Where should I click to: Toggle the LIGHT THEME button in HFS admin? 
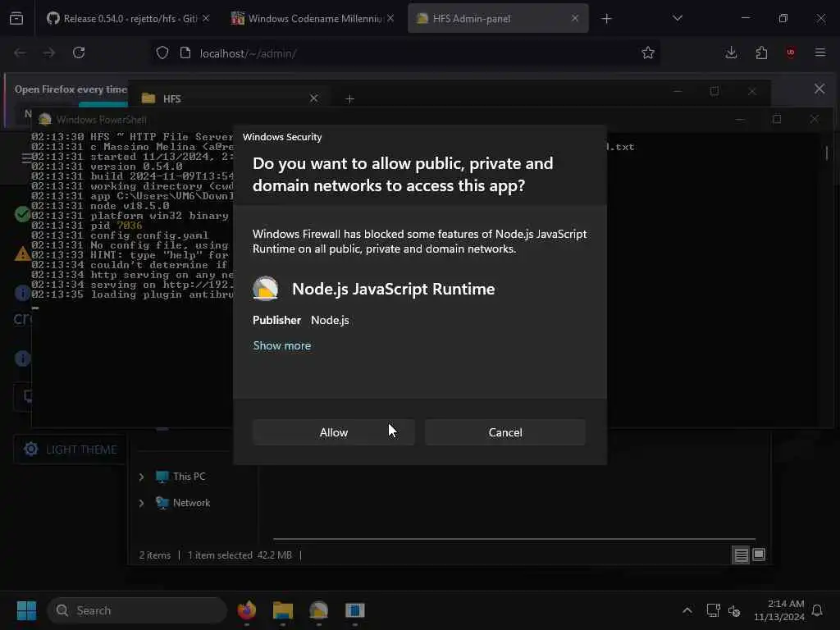[x=71, y=449]
